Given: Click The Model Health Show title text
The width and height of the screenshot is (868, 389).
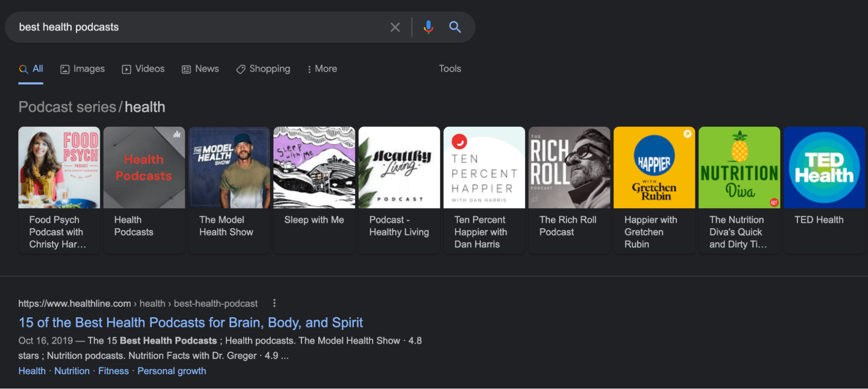Looking at the screenshot, I should click(226, 226).
